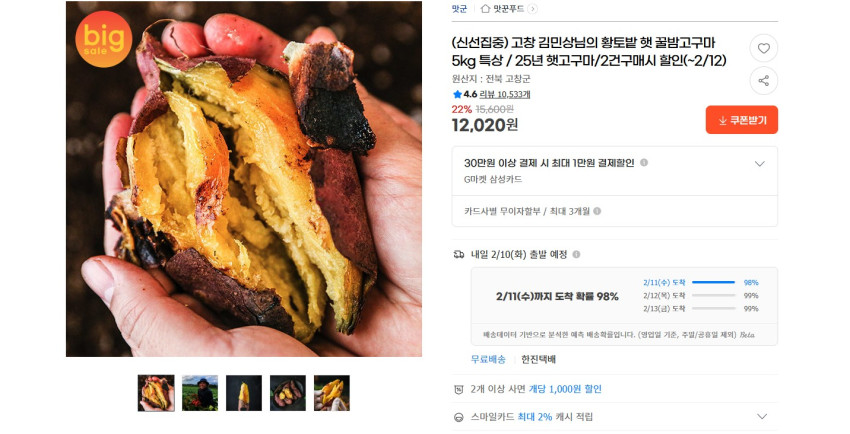
Task: Click the 2/11(수) arrival progress bar
Action: tap(713, 282)
